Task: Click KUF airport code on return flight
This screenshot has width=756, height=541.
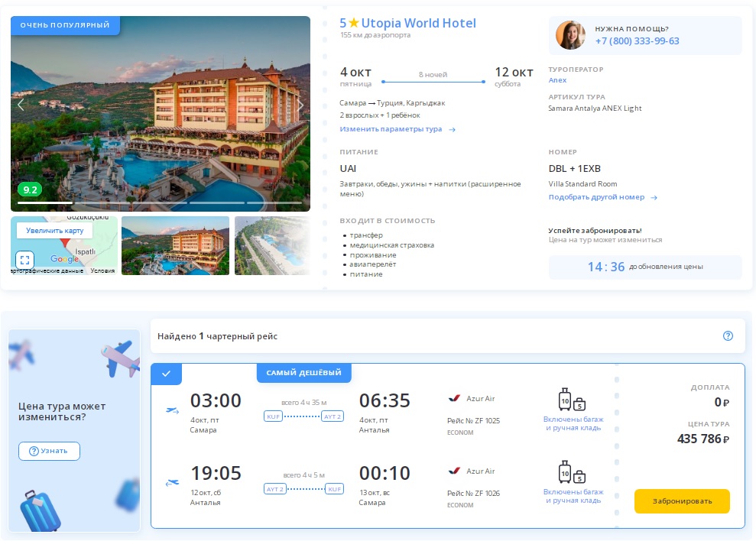Action: pyautogui.click(x=335, y=489)
